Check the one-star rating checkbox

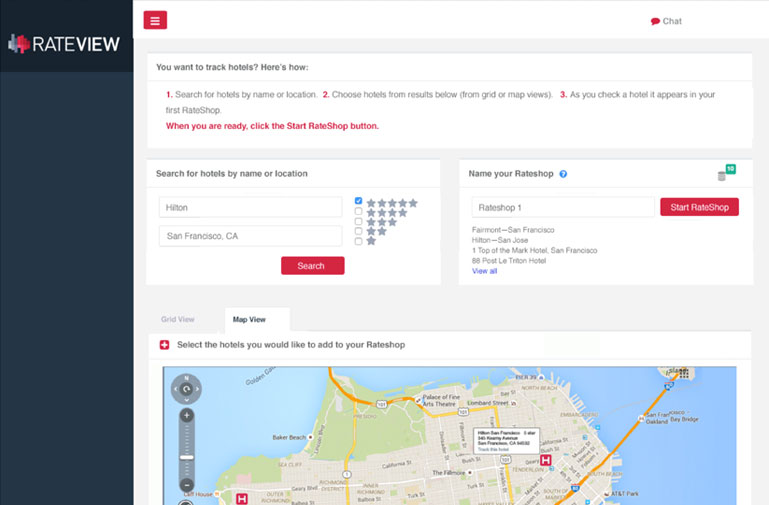[x=359, y=241]
